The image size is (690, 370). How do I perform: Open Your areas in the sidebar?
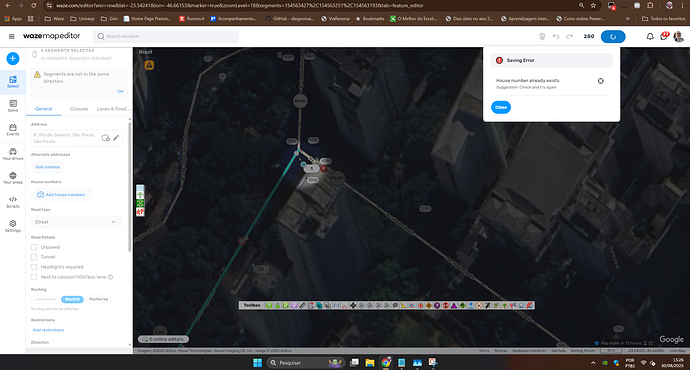(13, 178)
